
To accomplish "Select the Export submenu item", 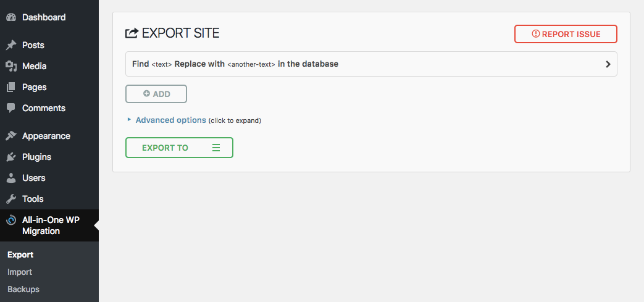I will tap(20, 254).
